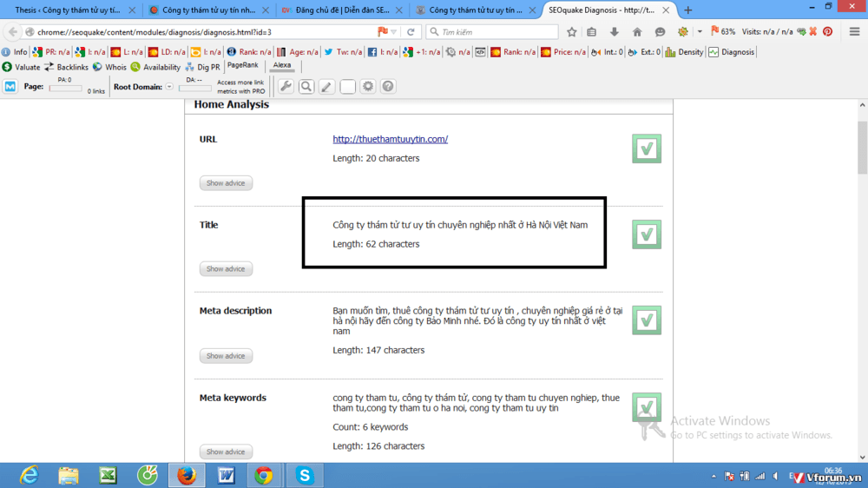The width and height of the screenshot is (868, 488).
Task: Open Diagnosis report from SEOquake bar
Action: point(731,52)
